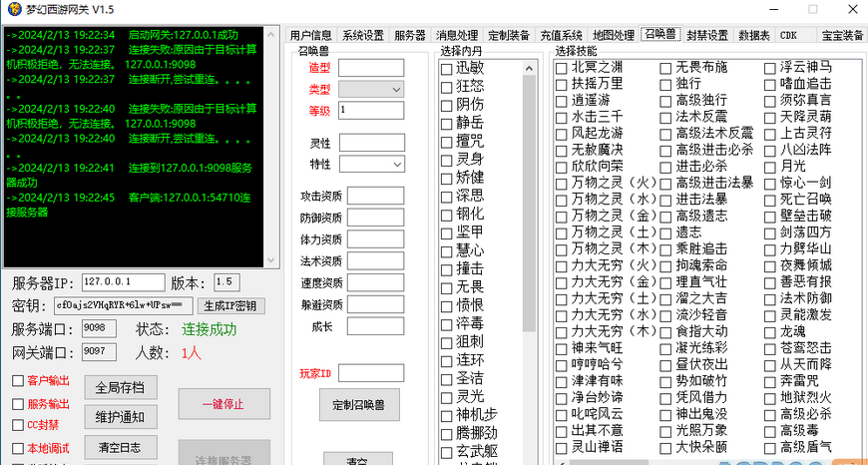Open the 定制装备 tab
The width and height of the screenshot is (868, 465).
tap(509, 36)
